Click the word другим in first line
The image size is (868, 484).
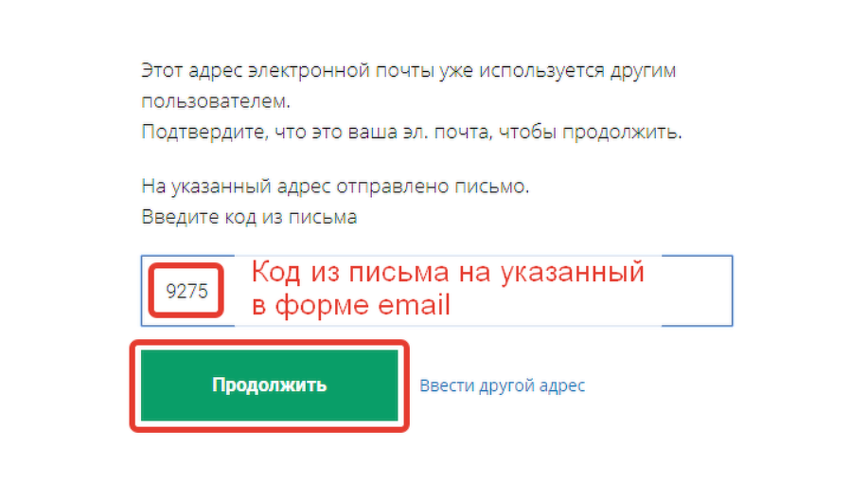[643, 71]
